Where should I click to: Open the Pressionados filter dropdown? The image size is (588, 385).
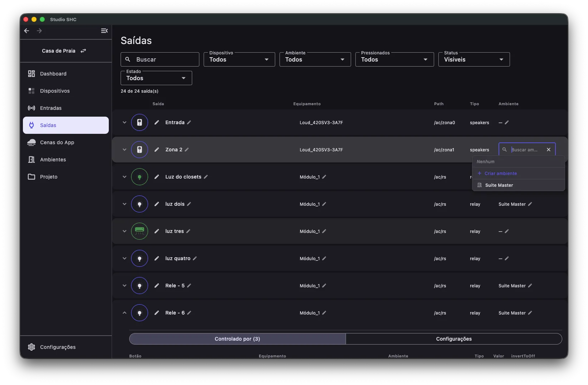pos(394,59)
